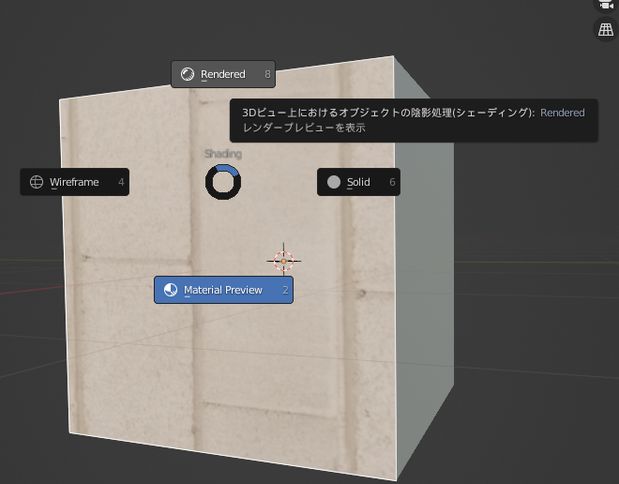Click the Wireframe globe icon

point(36,182)
